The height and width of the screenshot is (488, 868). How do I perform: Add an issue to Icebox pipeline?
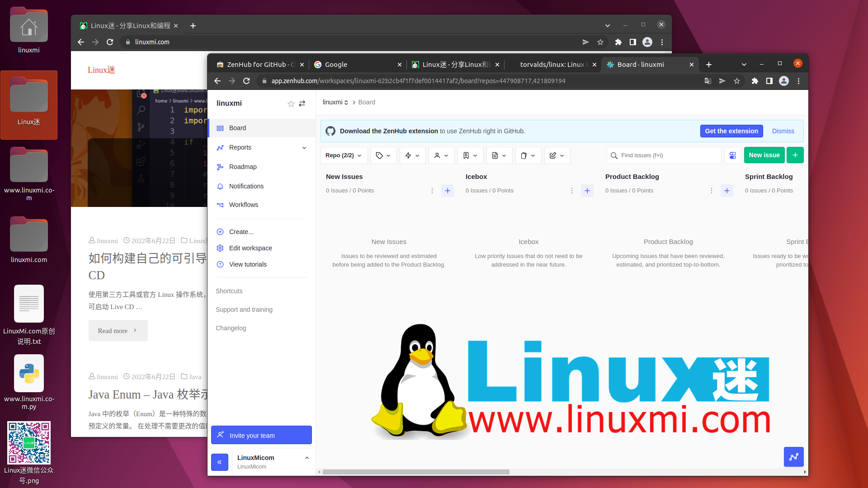click(x=587, y=191)
